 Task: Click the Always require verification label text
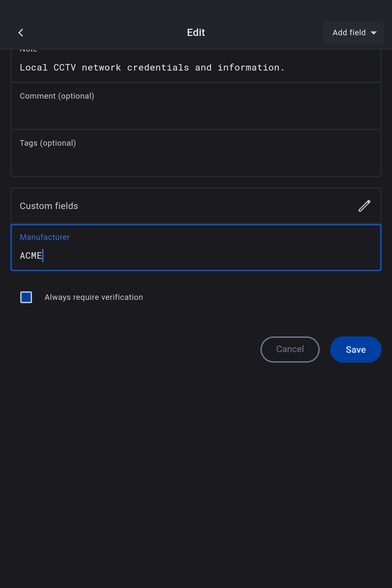[x=94, y=297]
